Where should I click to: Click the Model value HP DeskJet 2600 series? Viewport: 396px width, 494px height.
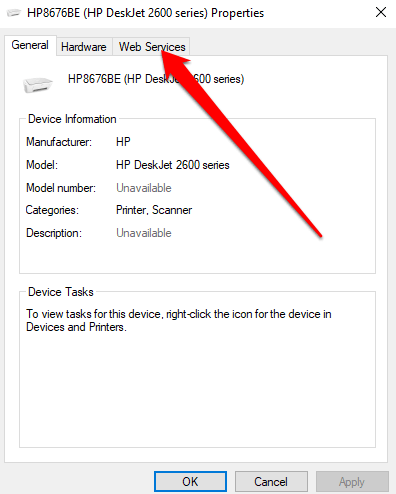pos(173,165)
